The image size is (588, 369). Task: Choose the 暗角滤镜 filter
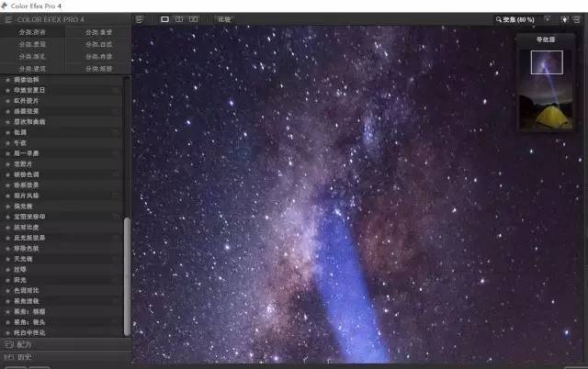pyautogui.click(x=62, y=301)
